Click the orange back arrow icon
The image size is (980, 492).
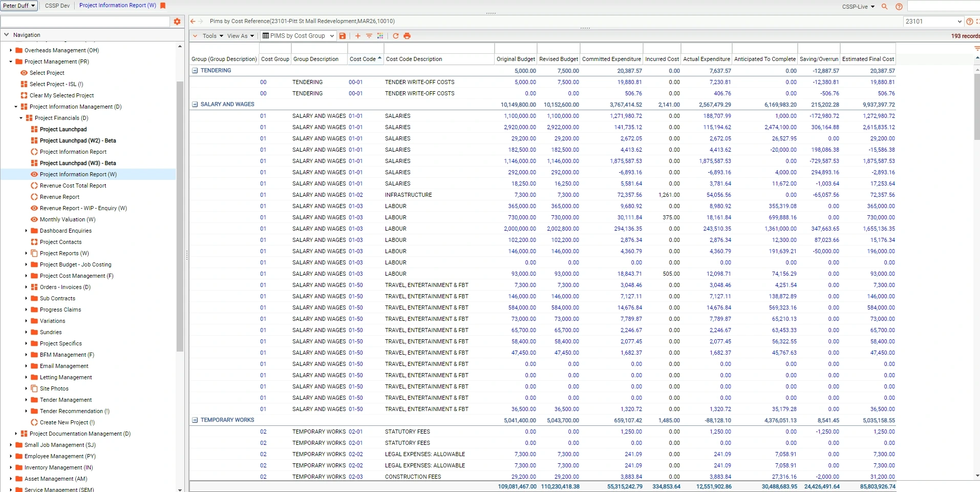click(193, 21)
